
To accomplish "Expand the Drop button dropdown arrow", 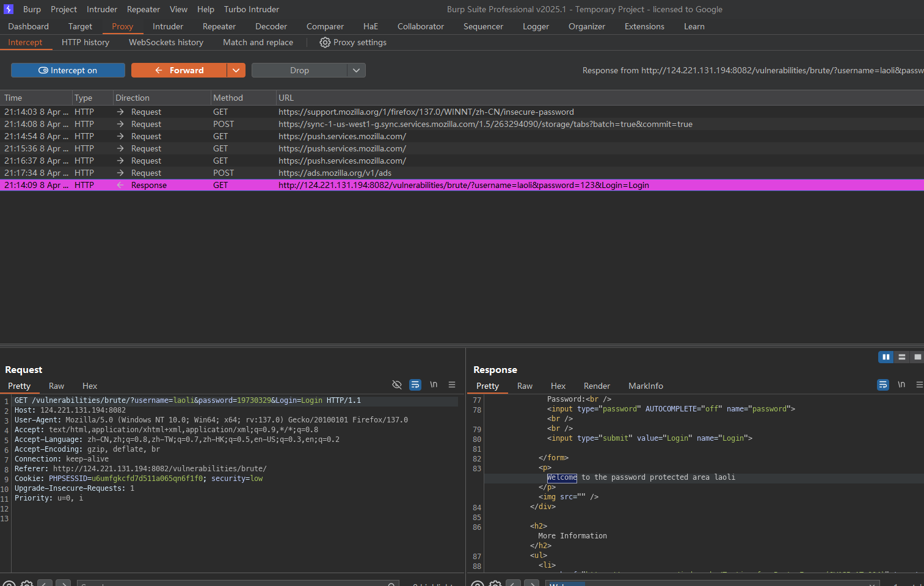I will [357, 70].
